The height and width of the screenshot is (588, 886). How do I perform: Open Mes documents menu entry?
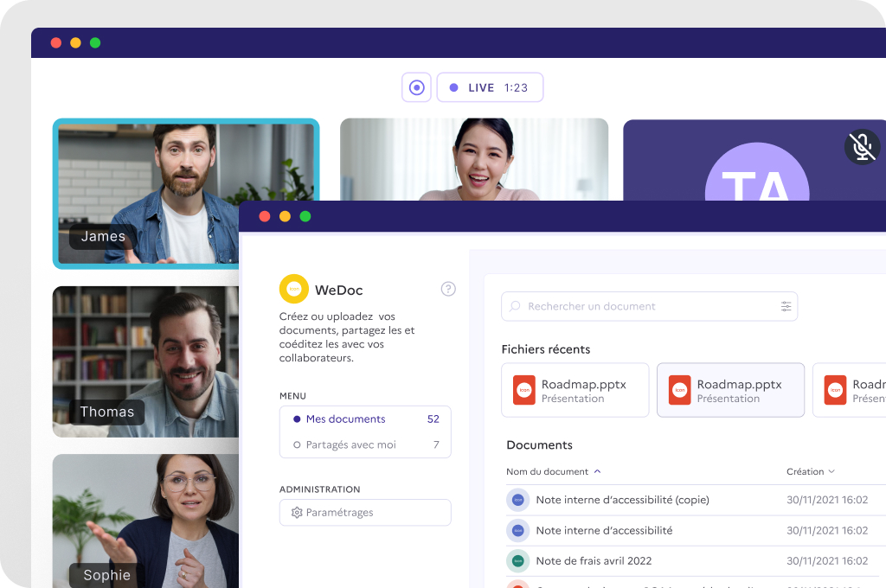365,419
